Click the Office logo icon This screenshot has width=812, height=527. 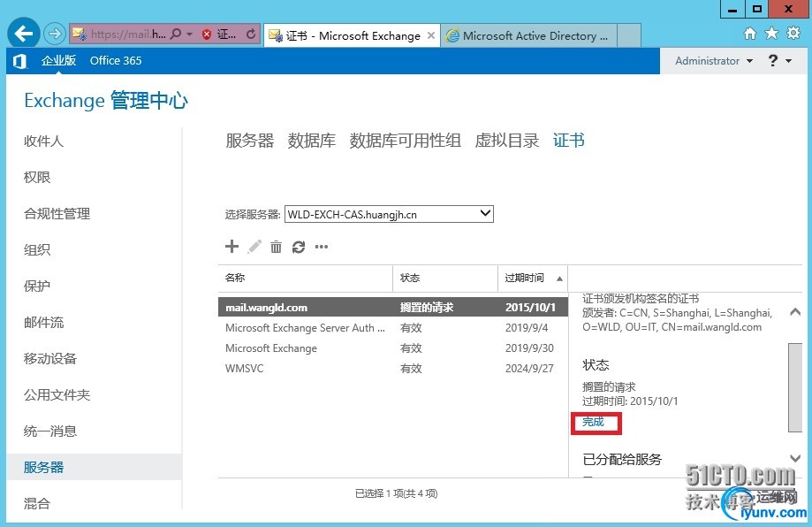[19, 61]
